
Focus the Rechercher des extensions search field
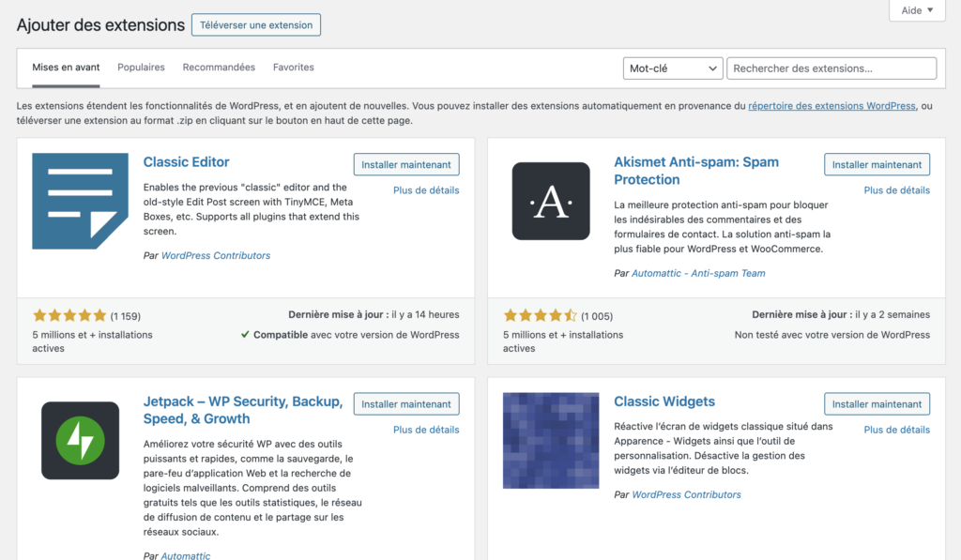(831, 68)
